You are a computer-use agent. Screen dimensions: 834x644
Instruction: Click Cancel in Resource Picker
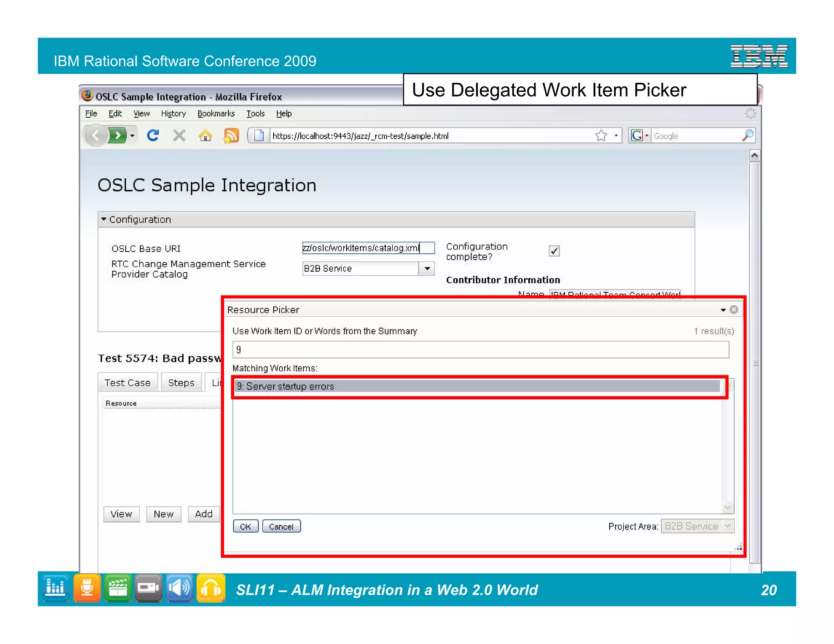pyautogui.click(x=281, y=526)
